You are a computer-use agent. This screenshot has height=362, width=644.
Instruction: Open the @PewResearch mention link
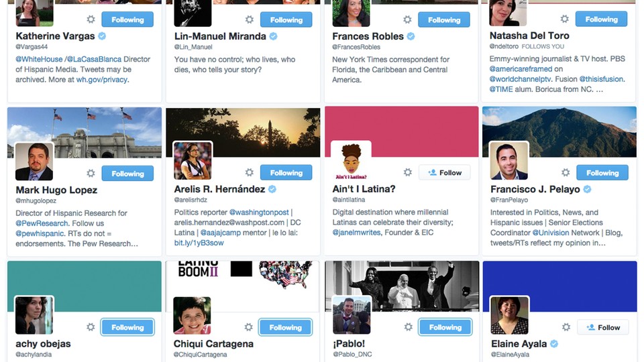pyautogui.click(x=42, y=223)
